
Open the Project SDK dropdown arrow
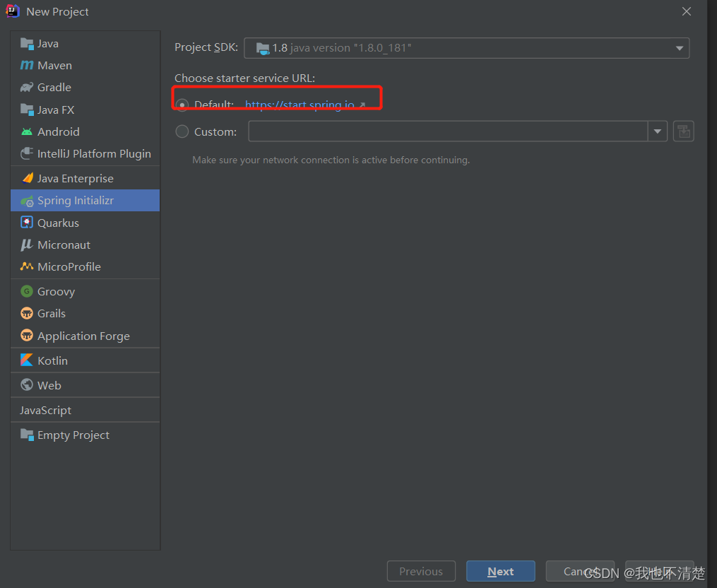click(x=680, y=48)
